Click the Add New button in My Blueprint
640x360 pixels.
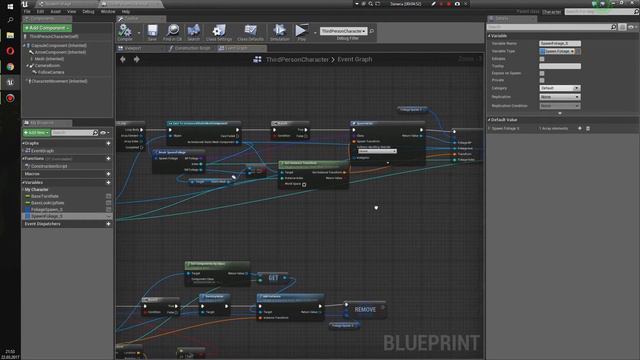pos(36,133)
